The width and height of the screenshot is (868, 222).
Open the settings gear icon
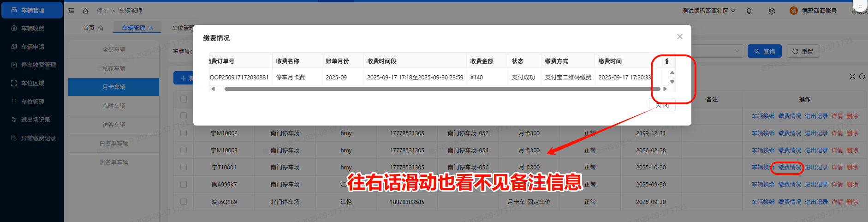coord(772,11)
